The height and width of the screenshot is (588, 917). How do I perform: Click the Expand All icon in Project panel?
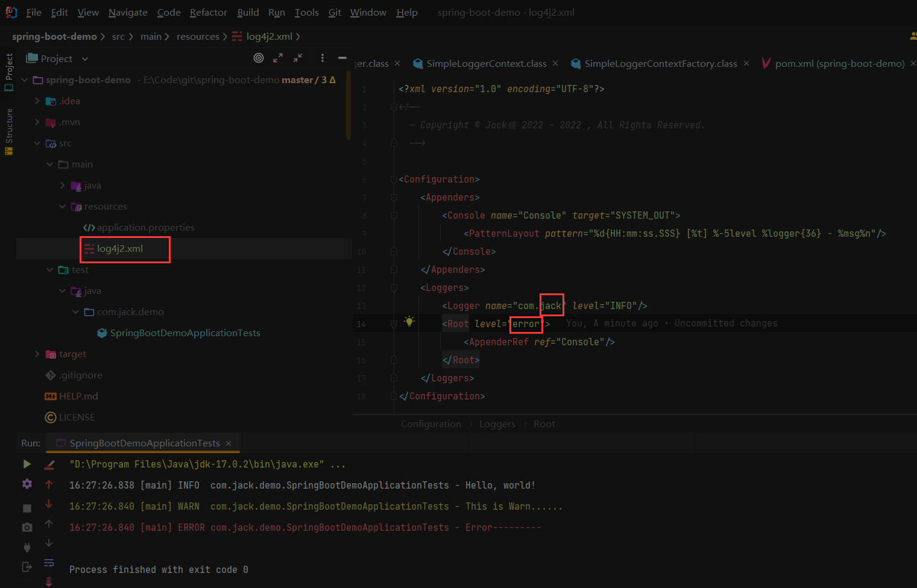tap(278, 58)
